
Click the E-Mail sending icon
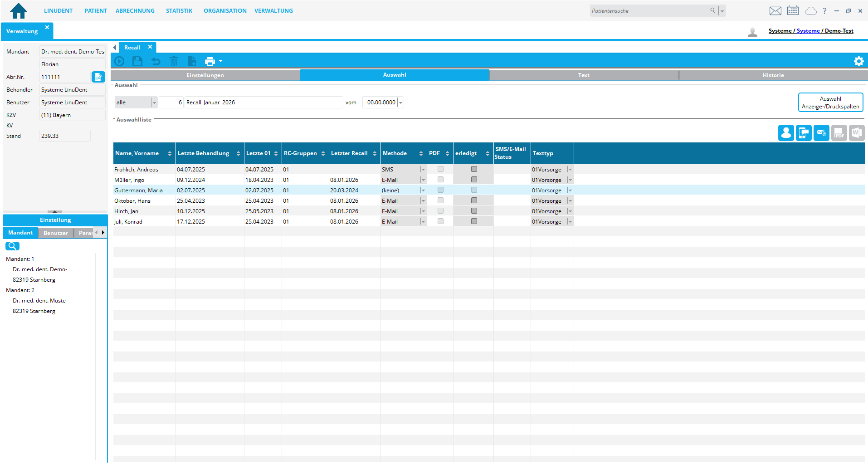point(821,133)
